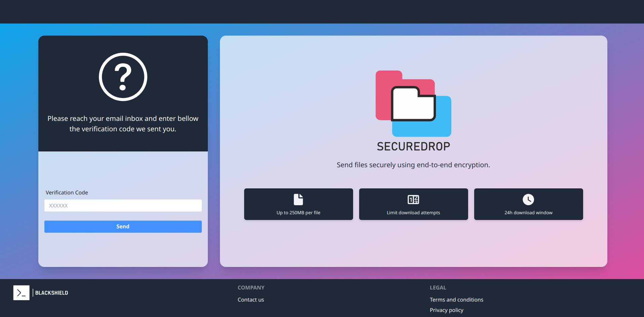Image resolution: width=644 pixels, height=317 pixels.
Task: Click the 'Verification Code' field label
Action: pos(67,192)
